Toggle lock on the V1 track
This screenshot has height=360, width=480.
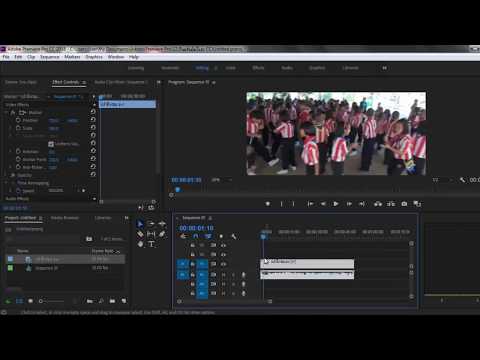[x=192, y=264]
